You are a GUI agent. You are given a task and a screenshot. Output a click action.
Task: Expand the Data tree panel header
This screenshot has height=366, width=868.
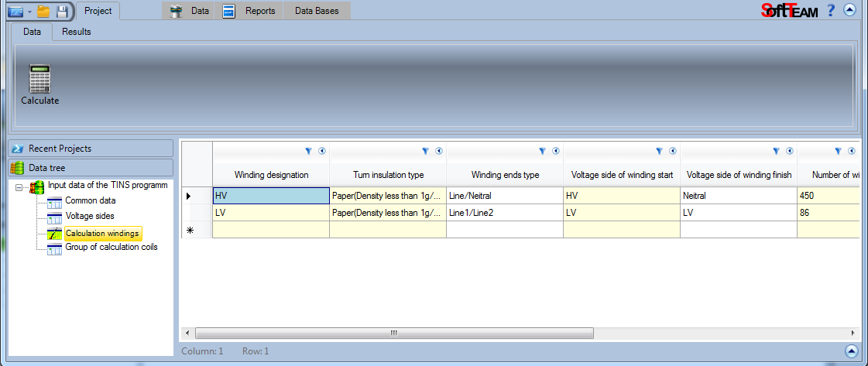[x=91, y=167]
